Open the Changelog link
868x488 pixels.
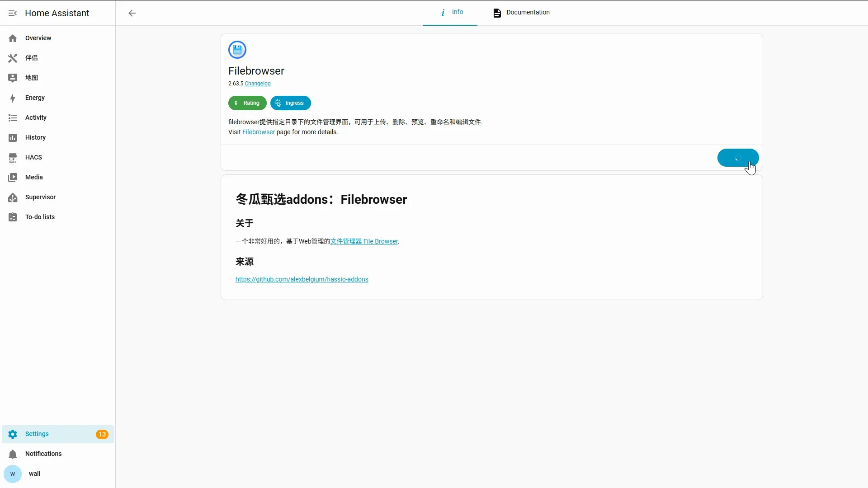click(x=258, y=84)
